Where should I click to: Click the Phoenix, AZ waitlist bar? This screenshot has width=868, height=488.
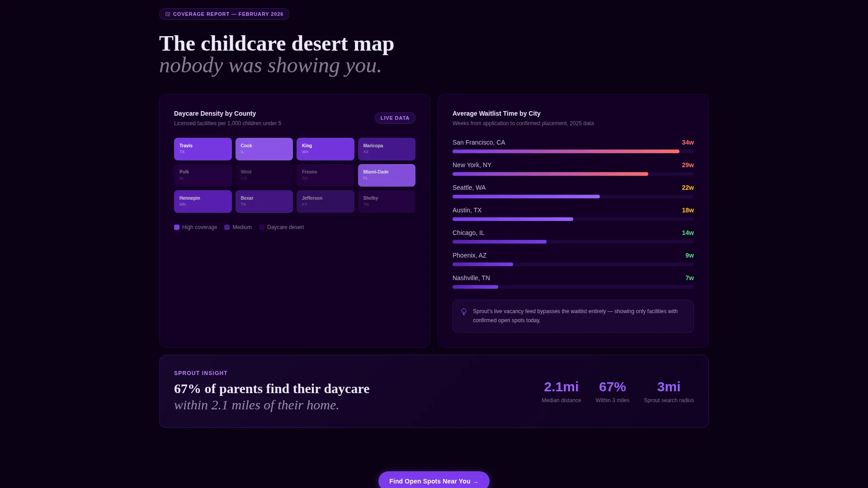573,264
